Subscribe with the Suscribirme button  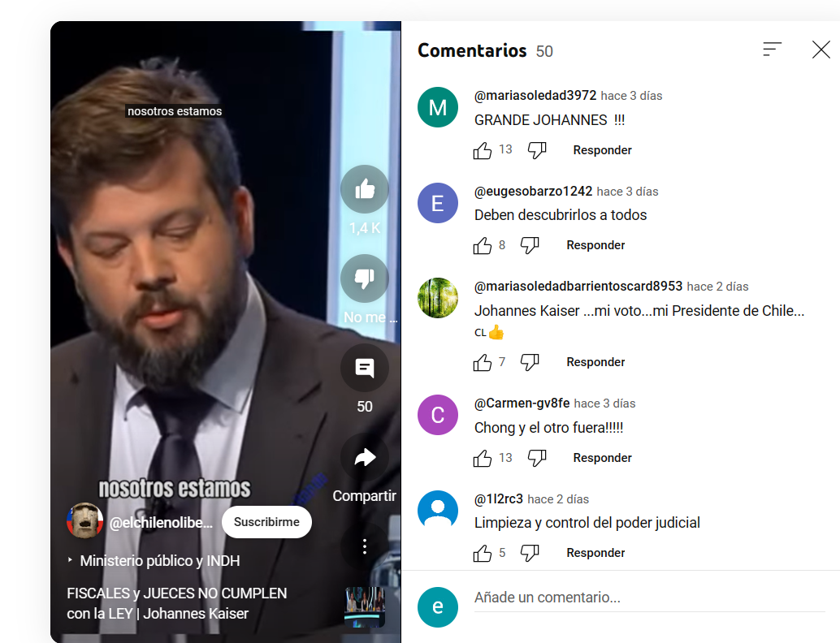coord(266,522)
